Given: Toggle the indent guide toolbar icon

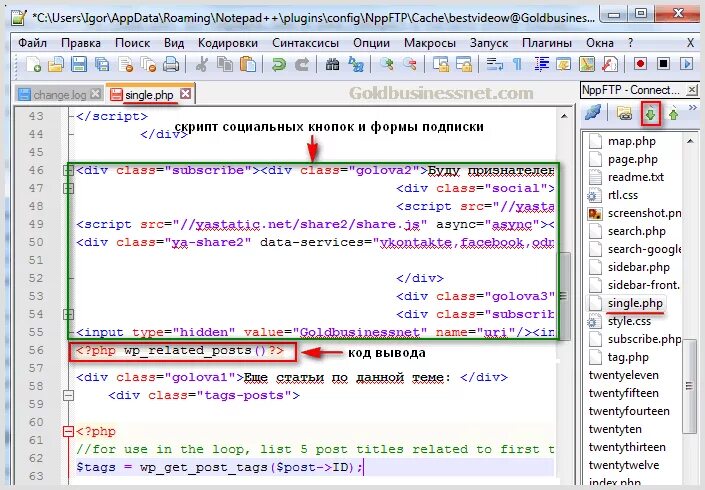Looking at the screenshot, I should click(x=541, y=64).
